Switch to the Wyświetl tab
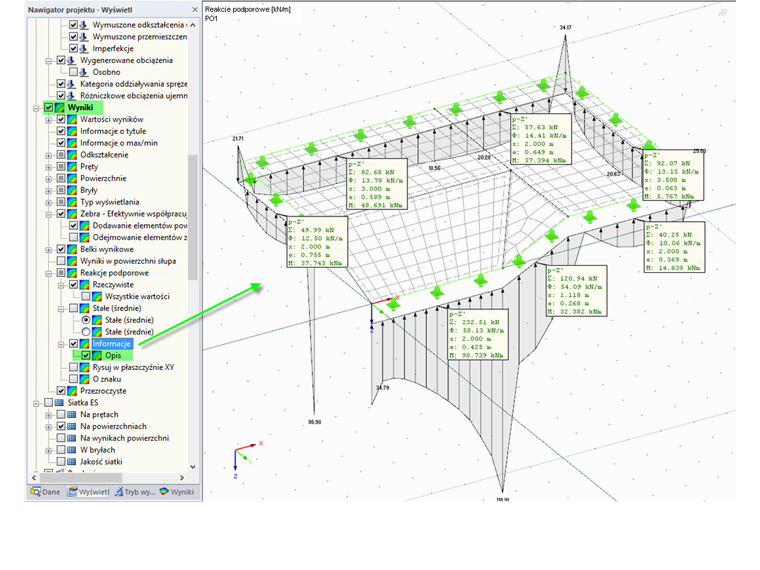 pyautogui.click(x=88, y=492)
